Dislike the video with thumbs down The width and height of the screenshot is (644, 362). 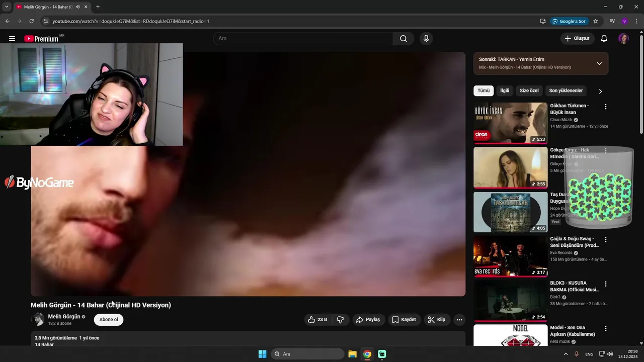340,320
